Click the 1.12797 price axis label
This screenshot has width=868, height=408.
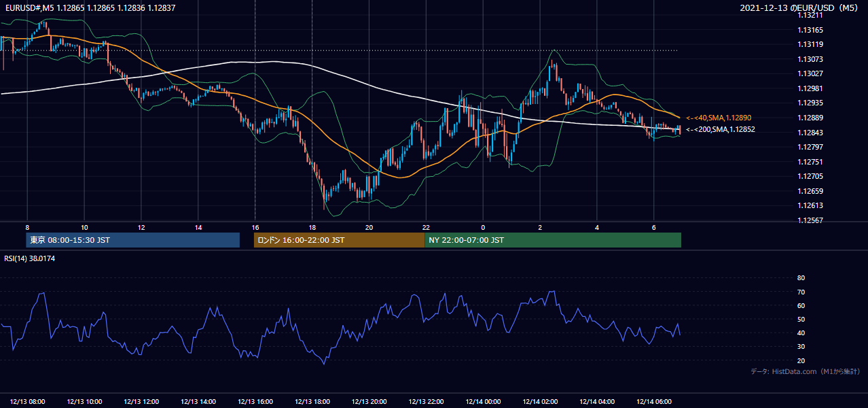click(x=810, y=147)
